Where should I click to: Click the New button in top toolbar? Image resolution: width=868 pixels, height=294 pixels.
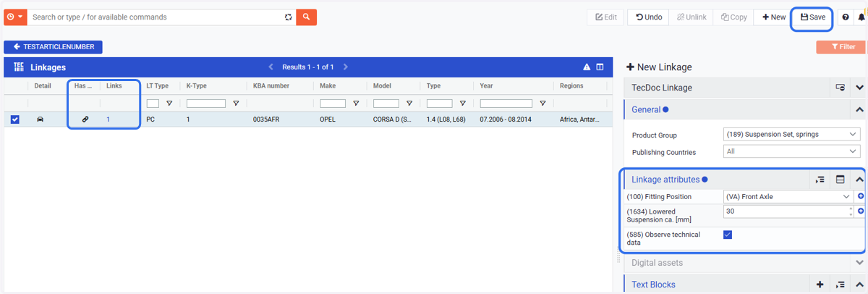[x=773, y=17]
